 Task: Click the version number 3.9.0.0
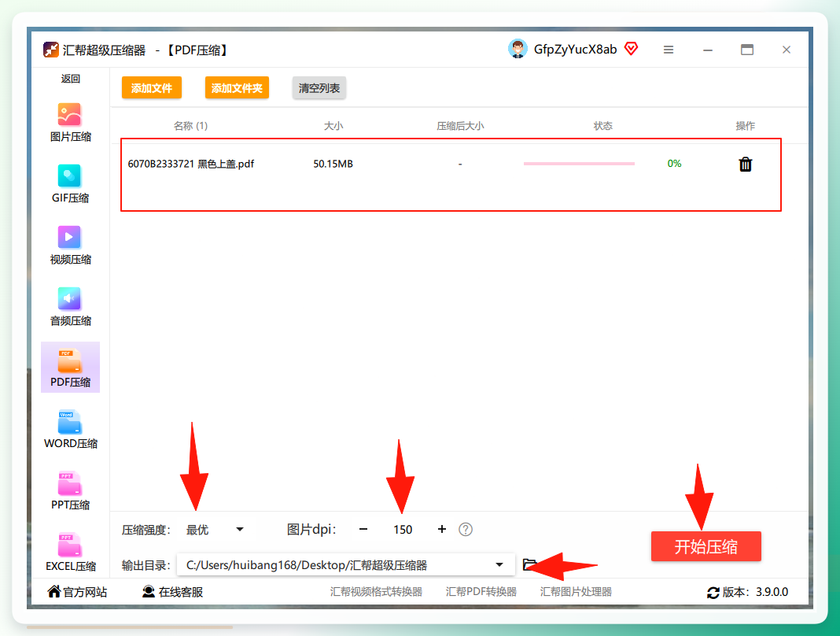[x=772, y=592]
